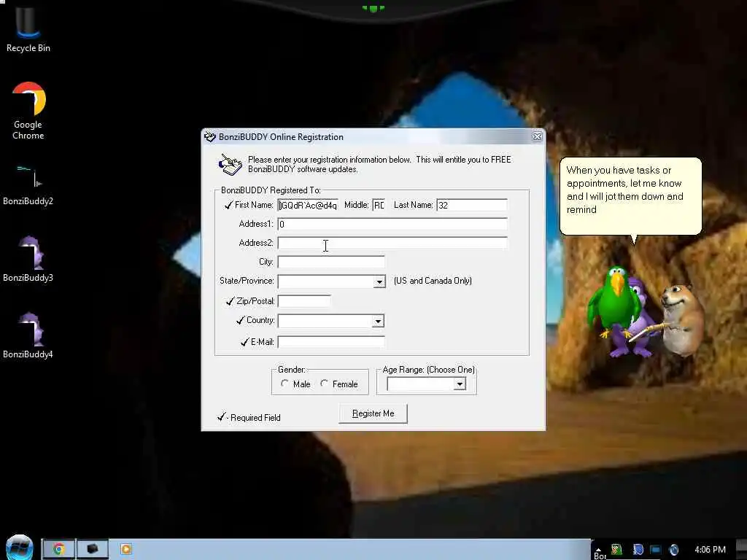Open the 4:06 PM clock
Viewport: 747px width, 560px height.
(x=710, y=550)
